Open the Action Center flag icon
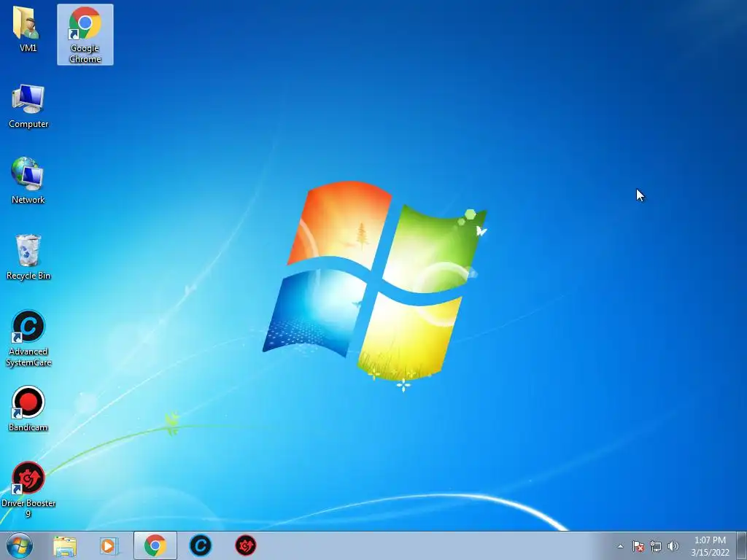Image resolution: width=747 pixels, height=560 pixels. coord(638,546)
